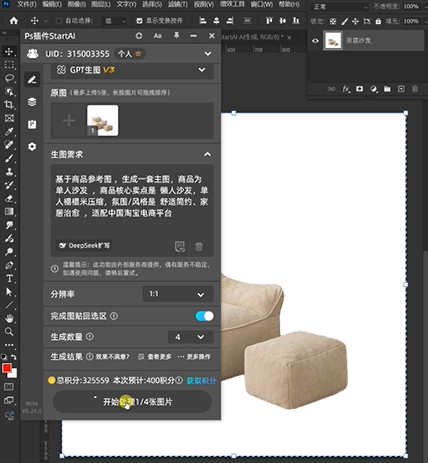Refresh the StartAI plugin panel
The image size is (428, 463).
click(x=139, y=36)
